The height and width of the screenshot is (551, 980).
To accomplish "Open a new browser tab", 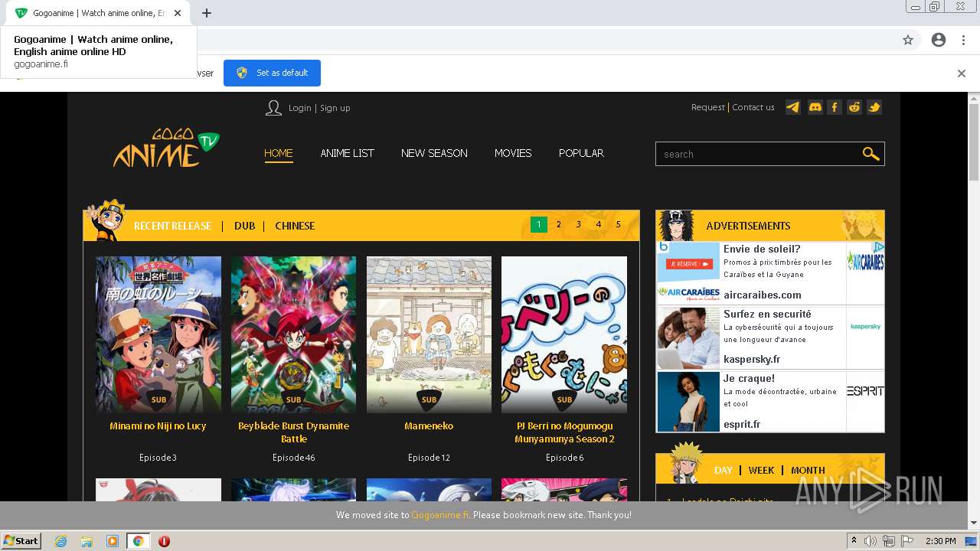I will coord(207,13).
